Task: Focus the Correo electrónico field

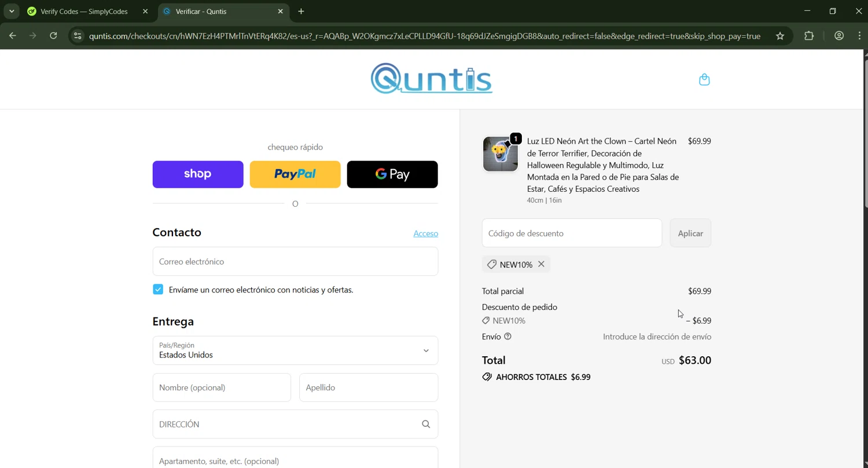Action: (x=295, y=261)
